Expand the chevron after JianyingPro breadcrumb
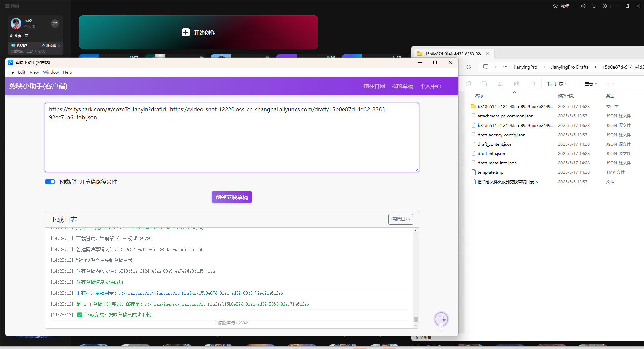Image resolution: width=644 pixels, height=349 pixels. (544, 67)
